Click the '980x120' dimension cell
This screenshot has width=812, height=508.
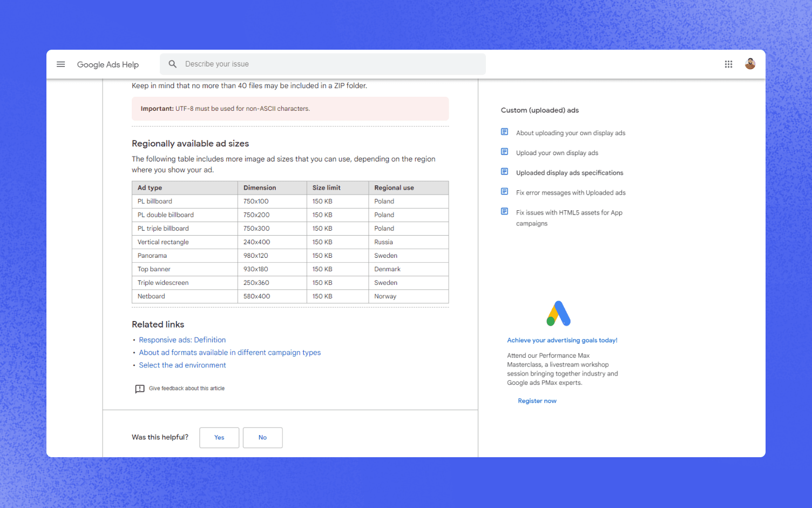coord(272,256)
